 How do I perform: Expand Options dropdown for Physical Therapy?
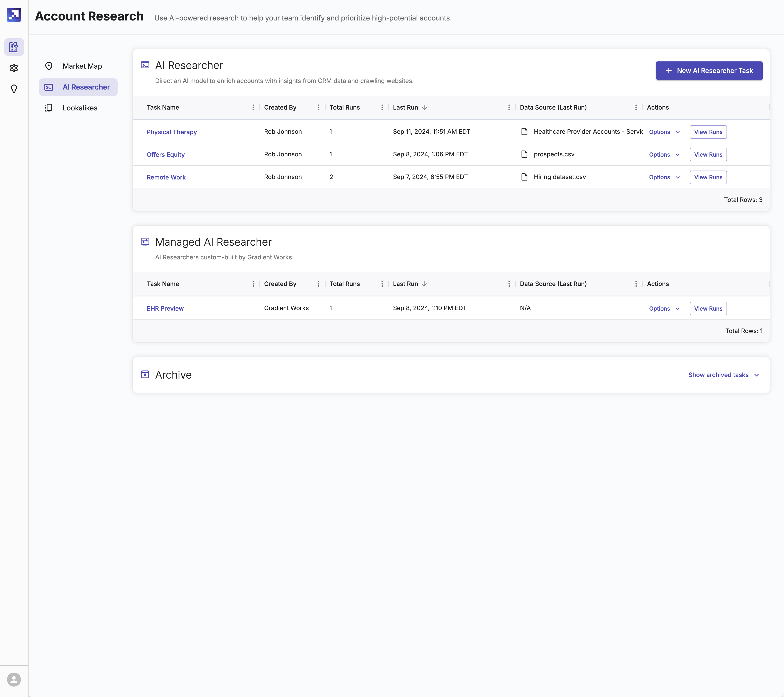[664, 132]
